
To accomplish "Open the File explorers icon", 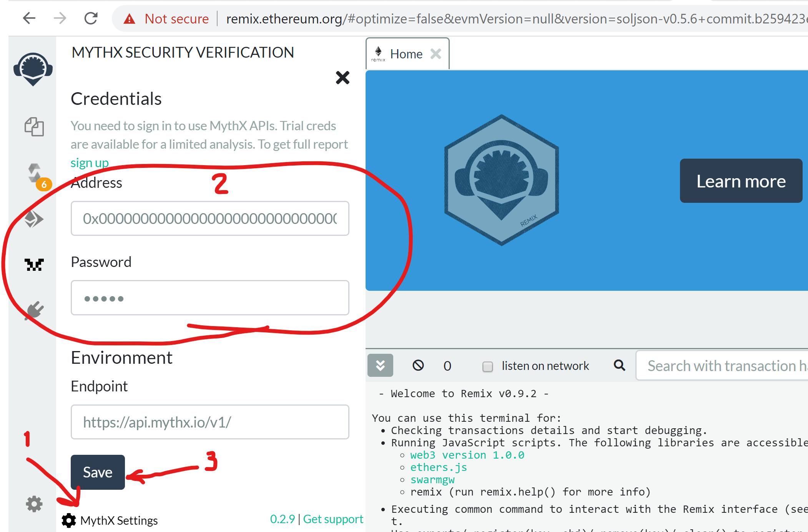I will [34, 127].
